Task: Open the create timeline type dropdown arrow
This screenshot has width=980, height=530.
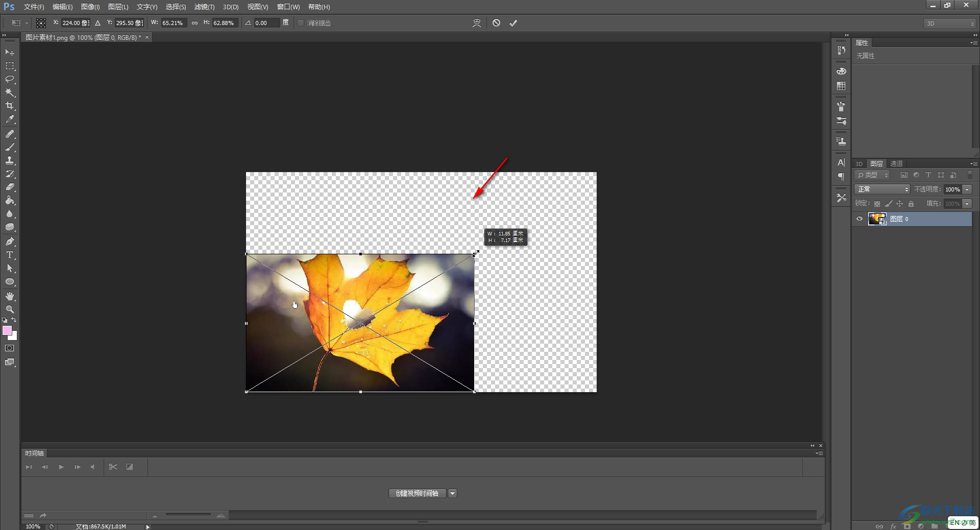Action: click(x=452, y=493)
